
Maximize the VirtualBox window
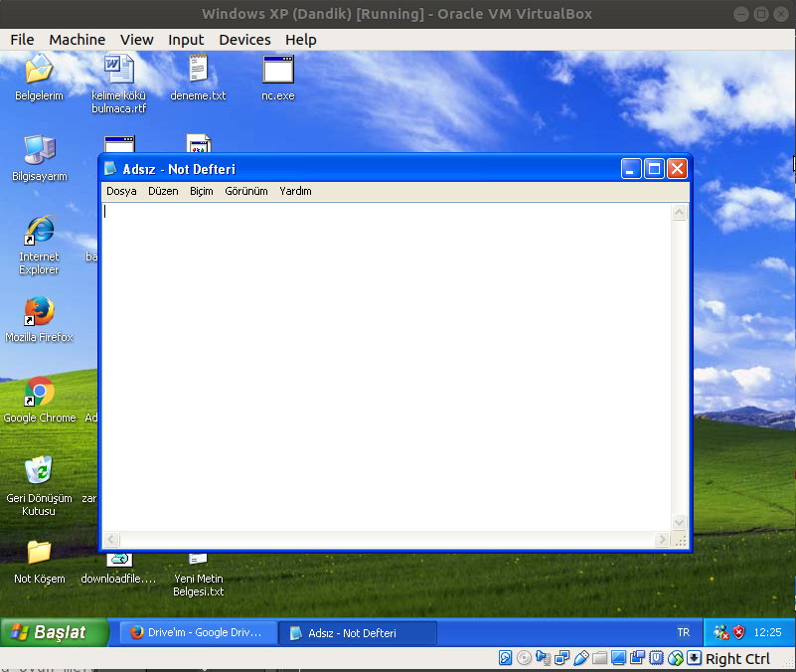[761, 14]
